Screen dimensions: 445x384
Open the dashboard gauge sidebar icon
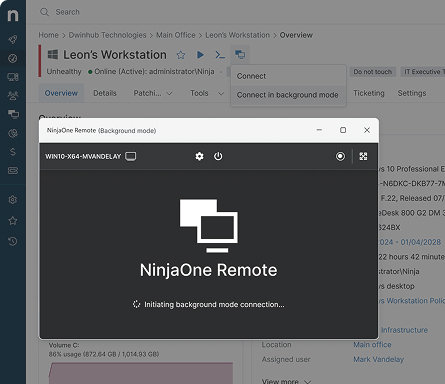pos(13,58)
